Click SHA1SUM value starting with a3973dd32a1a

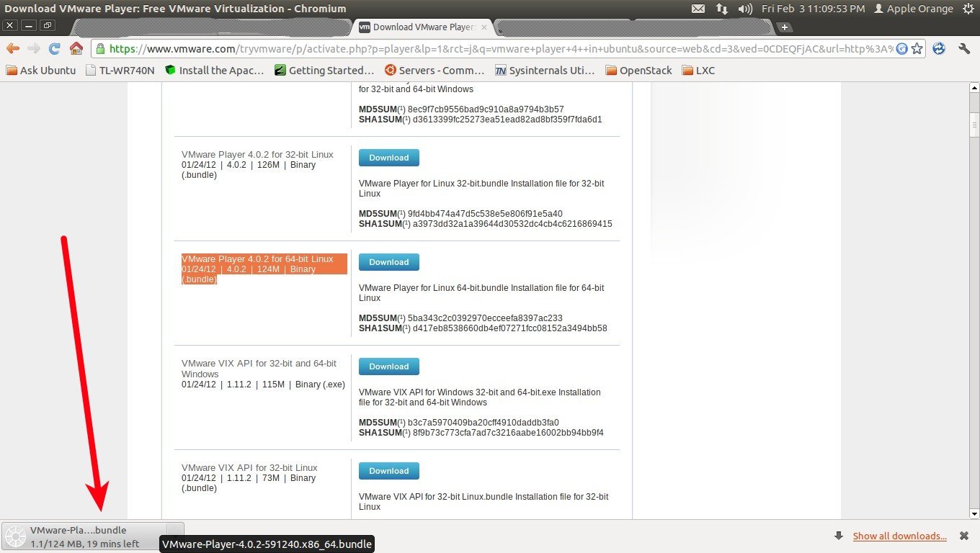pyautogui.click(x=512, y=224)
